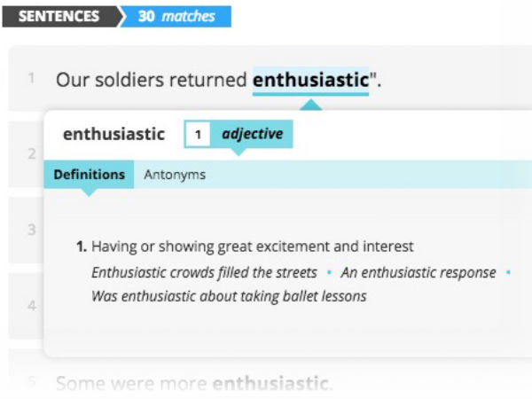Viewport: 532px width, 399px height.
Task: Click the number 1 box beside adjective
Action: pos(199,135)
